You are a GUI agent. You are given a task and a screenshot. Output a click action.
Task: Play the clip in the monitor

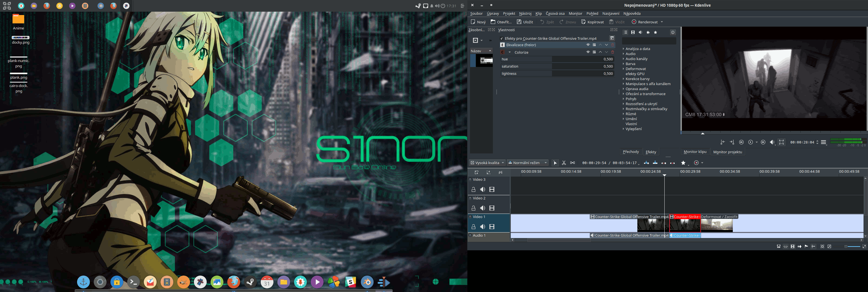(x=750, y=142)
